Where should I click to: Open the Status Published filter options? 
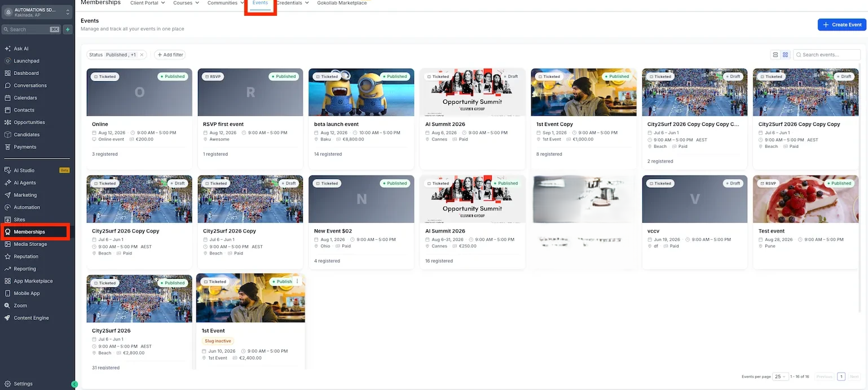click(x=112, y=55)
